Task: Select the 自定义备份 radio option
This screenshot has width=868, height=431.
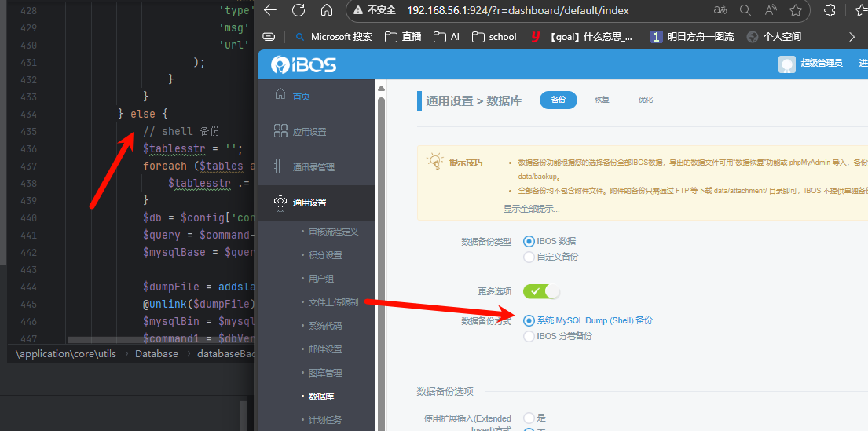Action: (x=529, y=257)
